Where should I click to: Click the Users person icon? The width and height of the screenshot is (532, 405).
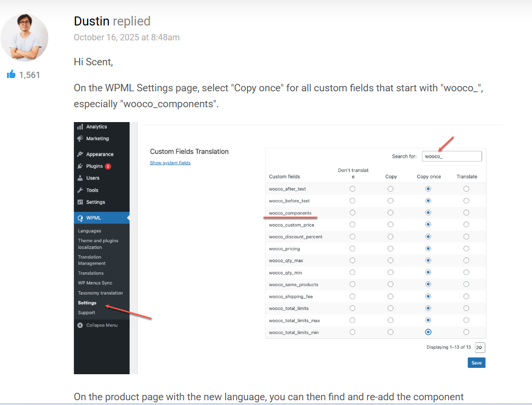tap(80, 178)
